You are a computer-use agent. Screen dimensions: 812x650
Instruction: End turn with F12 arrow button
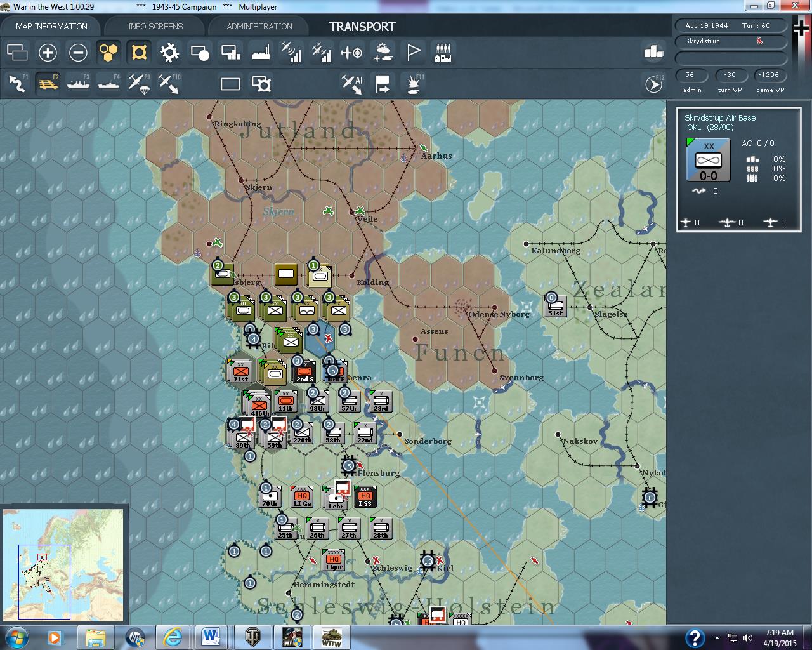tap(653, 84)
